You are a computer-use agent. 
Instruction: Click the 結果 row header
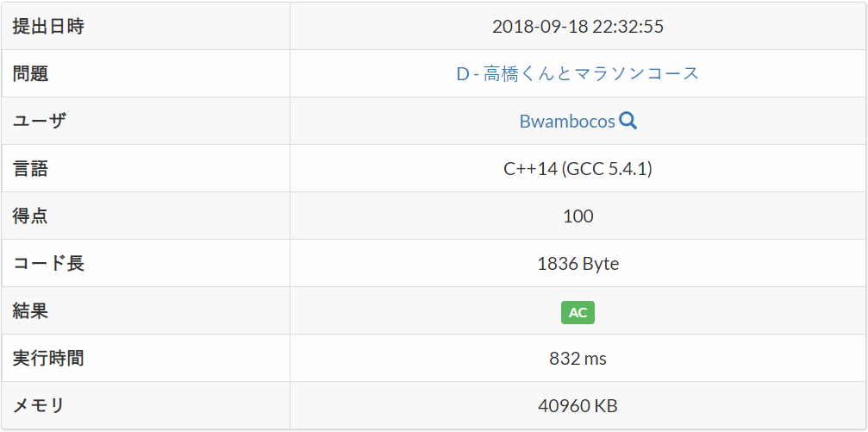click(x=30, y=311)
